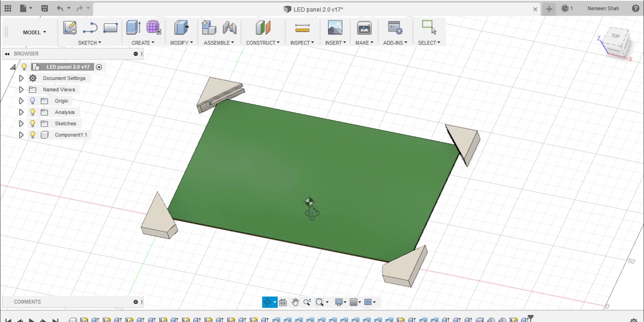Viewport: 644px width, 322px height.
Task: Open Grid and Snaps dropdown
Action: pos(355,302)
